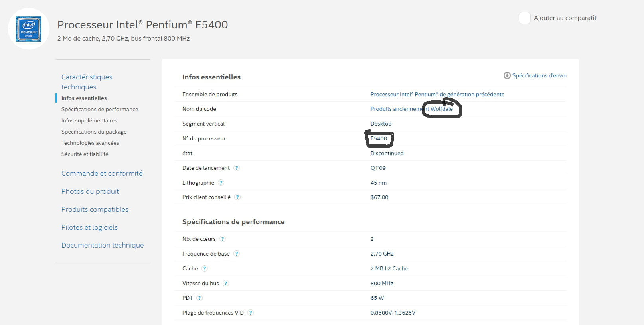The width and height of the screenshot is (644, 325).
Task: Click the état row label
Action: pos(187,153)
